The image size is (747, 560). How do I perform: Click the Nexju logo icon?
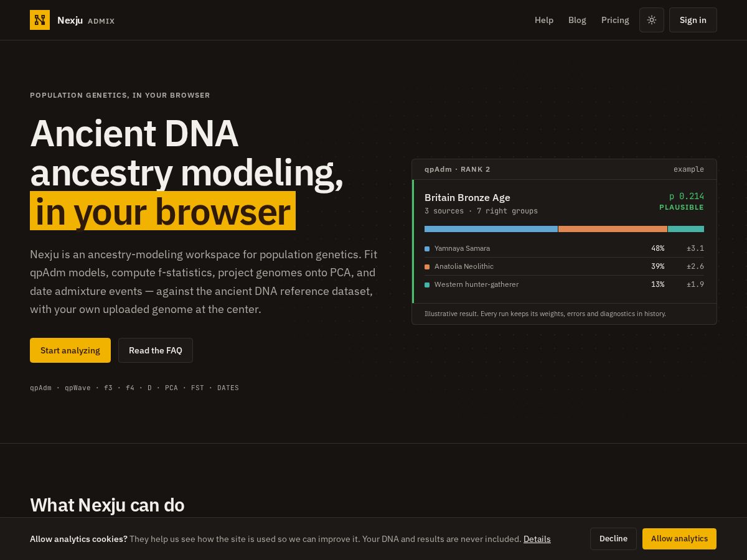(x=40, y=20)
